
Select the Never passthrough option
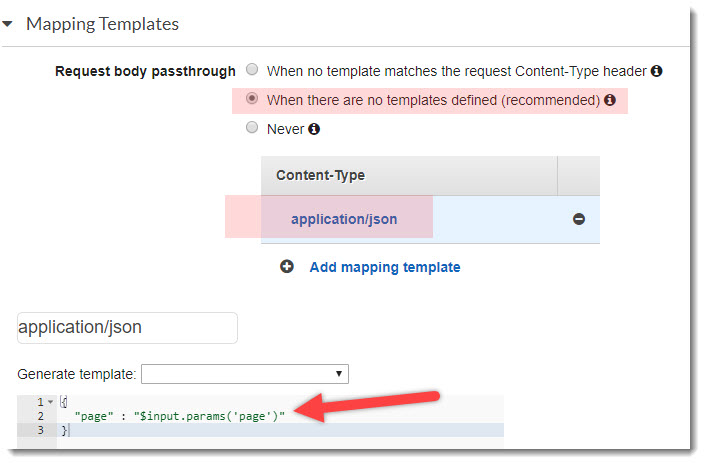(252, 127)
